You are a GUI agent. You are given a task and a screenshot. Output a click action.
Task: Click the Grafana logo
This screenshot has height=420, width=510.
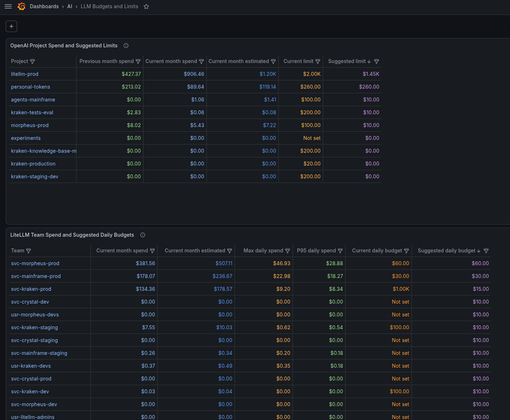pyautogui.click(x=21, y=6)
